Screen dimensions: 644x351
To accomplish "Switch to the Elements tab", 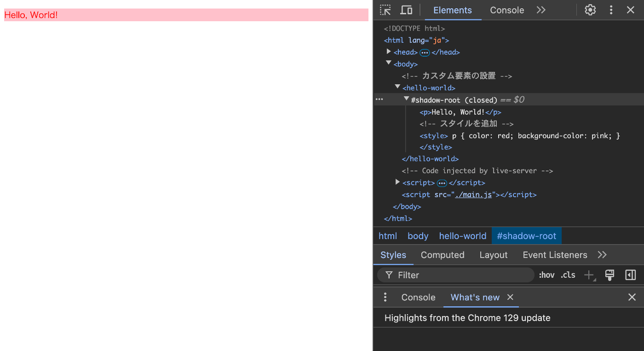I will pyautogui.click(x=453, y=10).
